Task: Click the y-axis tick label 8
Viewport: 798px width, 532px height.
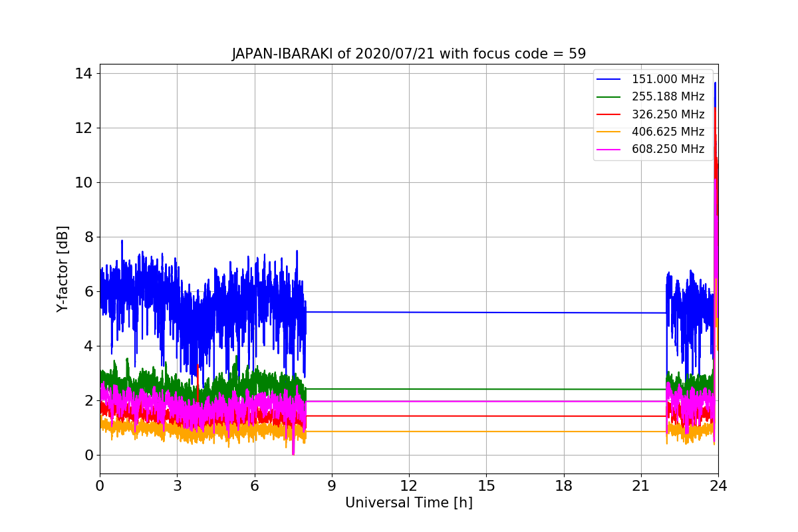Action: (x=88, y=237)
